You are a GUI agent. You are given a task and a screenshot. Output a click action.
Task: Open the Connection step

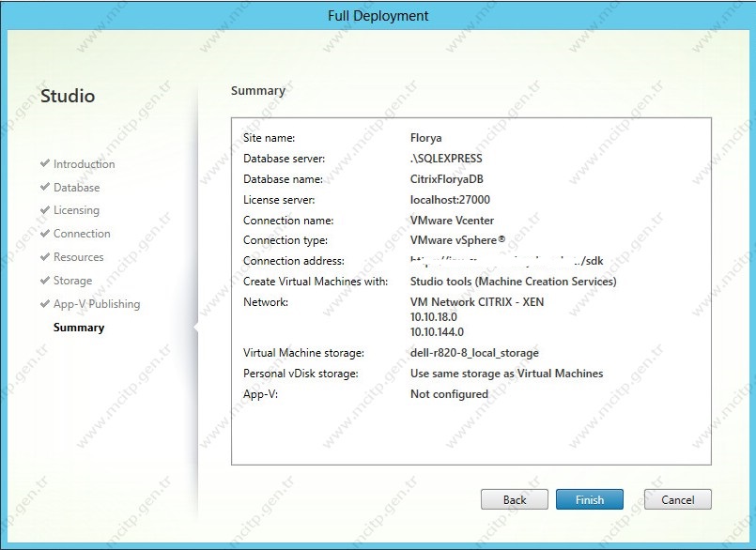82,234
